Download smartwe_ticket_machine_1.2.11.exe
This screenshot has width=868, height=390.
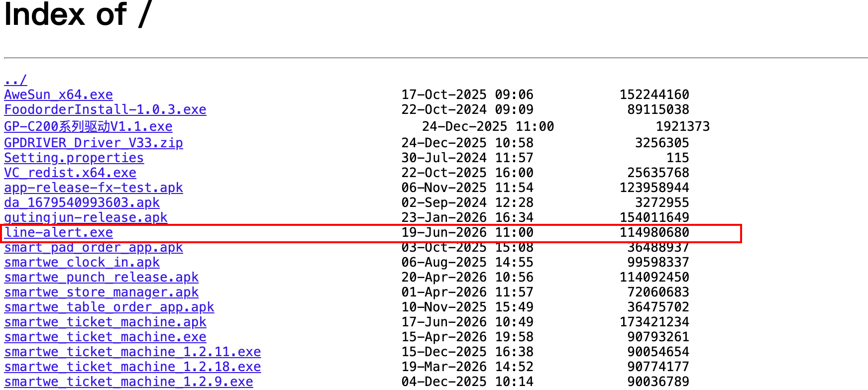pyautogui.click(x=132, y=352)
